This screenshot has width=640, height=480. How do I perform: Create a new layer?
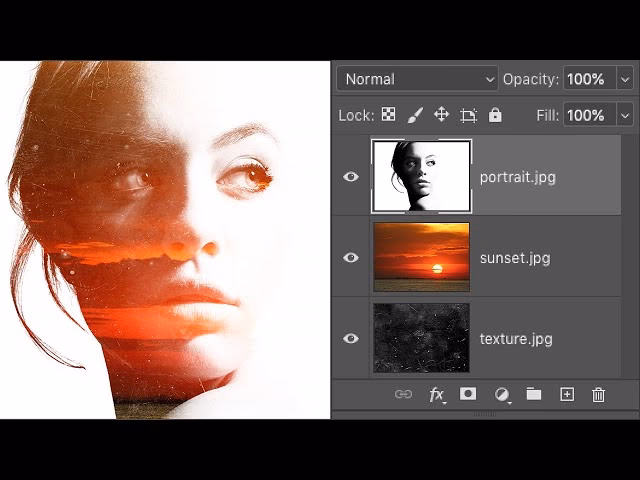tap(567, 394)
